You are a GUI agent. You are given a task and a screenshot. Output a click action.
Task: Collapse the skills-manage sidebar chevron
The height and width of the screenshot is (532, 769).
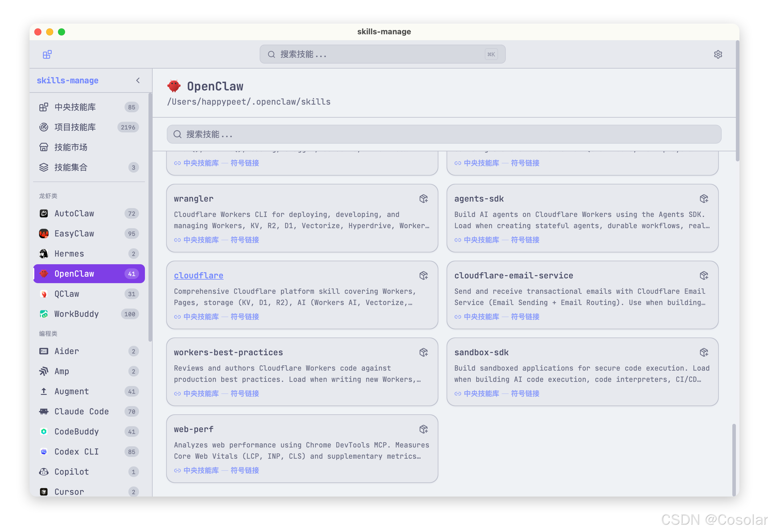[138, 80]
